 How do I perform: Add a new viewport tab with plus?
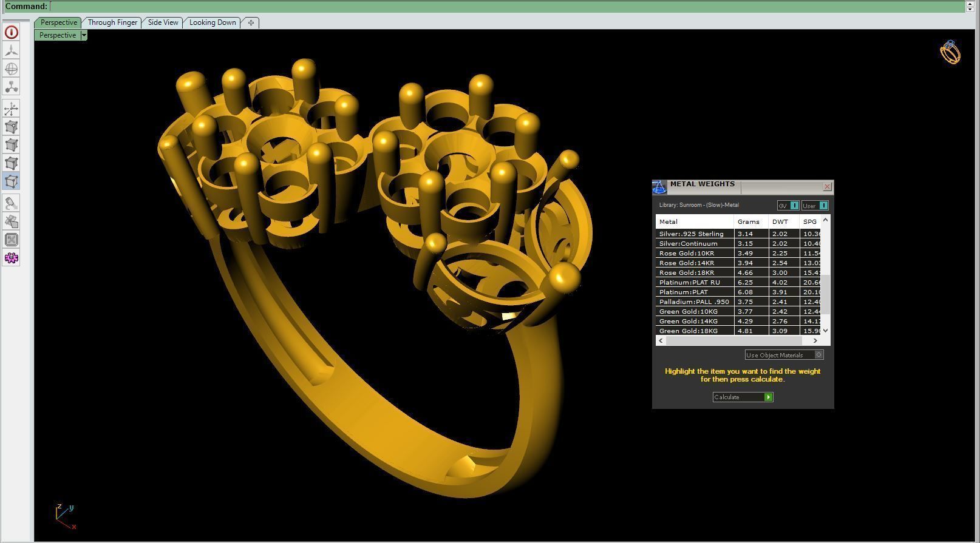(x=251, y=22)
